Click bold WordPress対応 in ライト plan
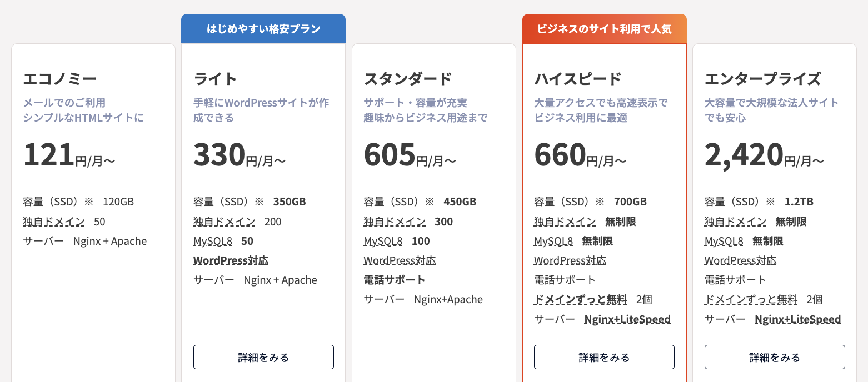Screen dimensions: 868x382 coord(231,261)
